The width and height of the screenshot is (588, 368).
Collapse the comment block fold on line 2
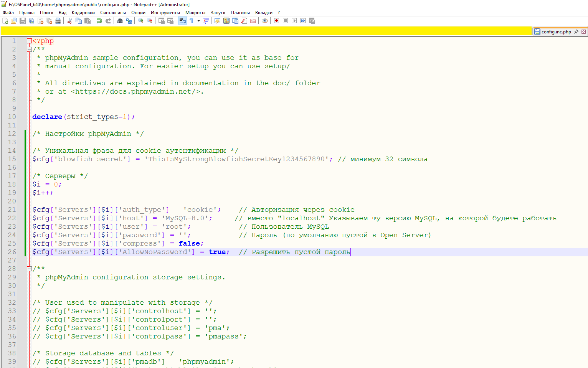click(29, 49)
